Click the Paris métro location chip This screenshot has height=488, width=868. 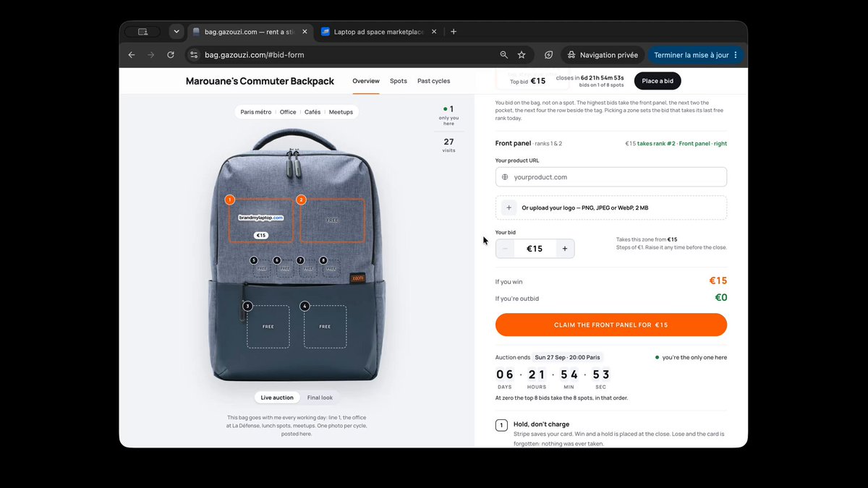coord(256,112)
